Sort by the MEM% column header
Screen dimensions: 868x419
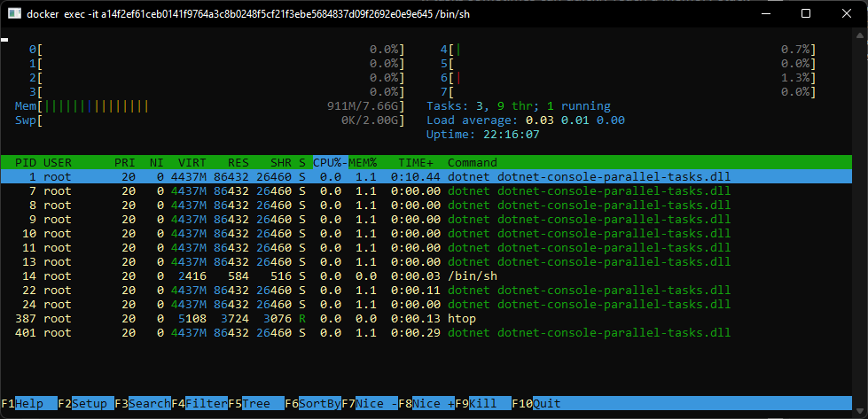[363, 162]
